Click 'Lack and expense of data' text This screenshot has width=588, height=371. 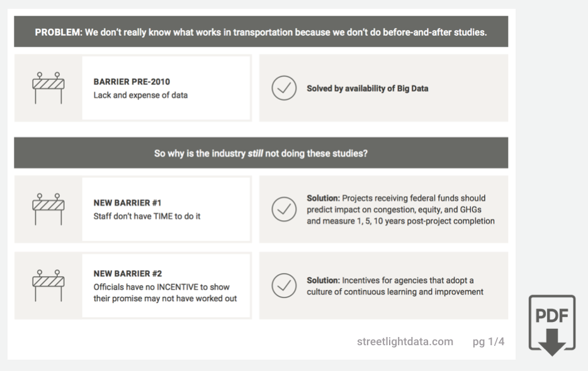pyautogui.click(x=140, y=95)
